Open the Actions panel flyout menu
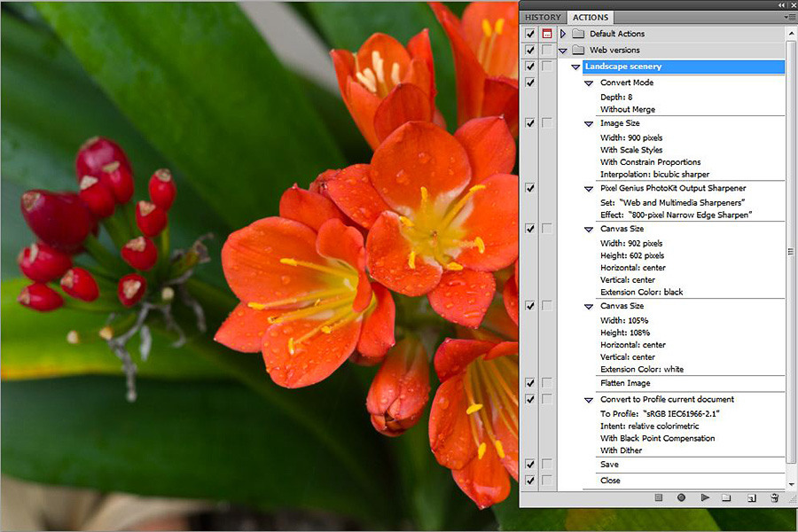The image size is (798, 532). [x=789, y=17]
